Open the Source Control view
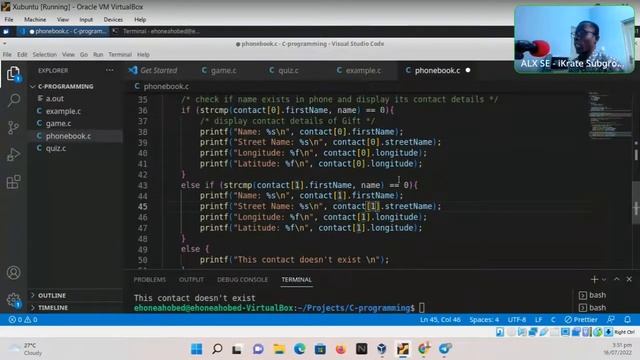 [13, 127]
